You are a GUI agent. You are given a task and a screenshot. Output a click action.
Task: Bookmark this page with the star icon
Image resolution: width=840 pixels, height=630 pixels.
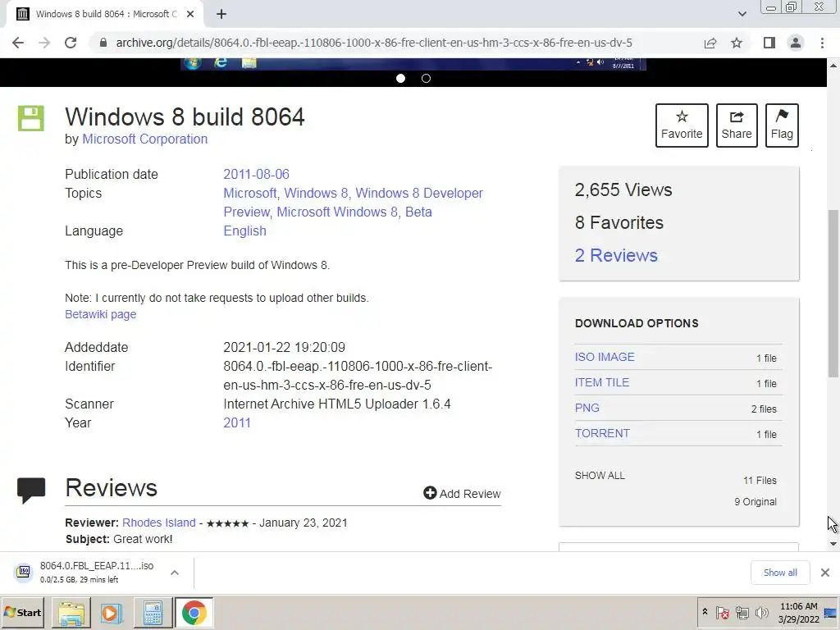(737, 43)
